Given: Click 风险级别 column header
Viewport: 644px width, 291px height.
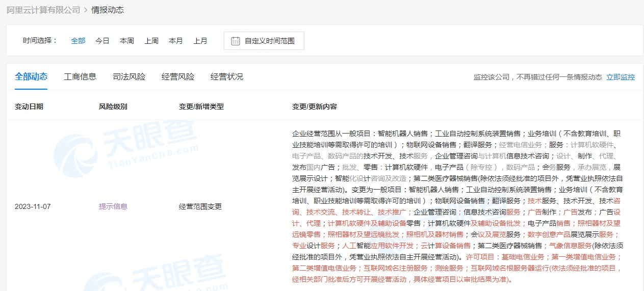Looking at the screenshot, I should coord(113,107).
